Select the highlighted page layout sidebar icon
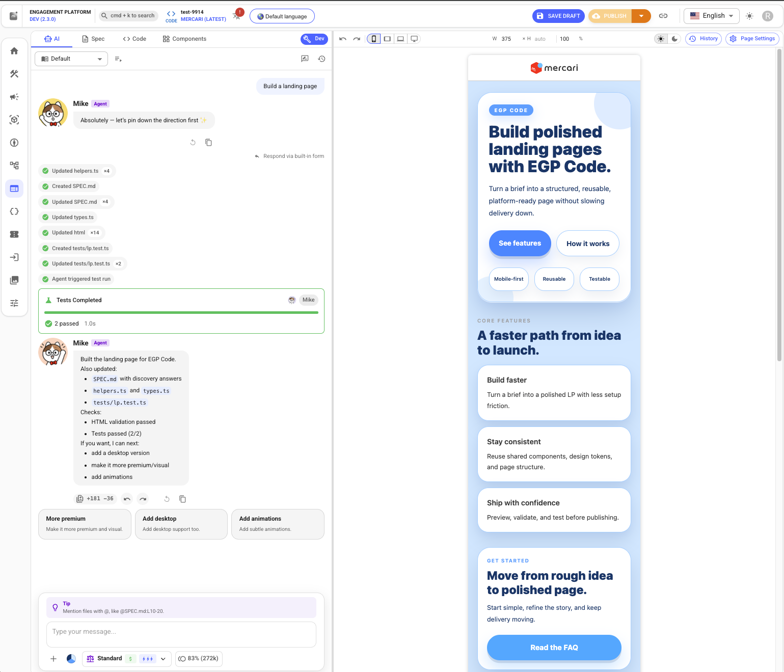 14,189
